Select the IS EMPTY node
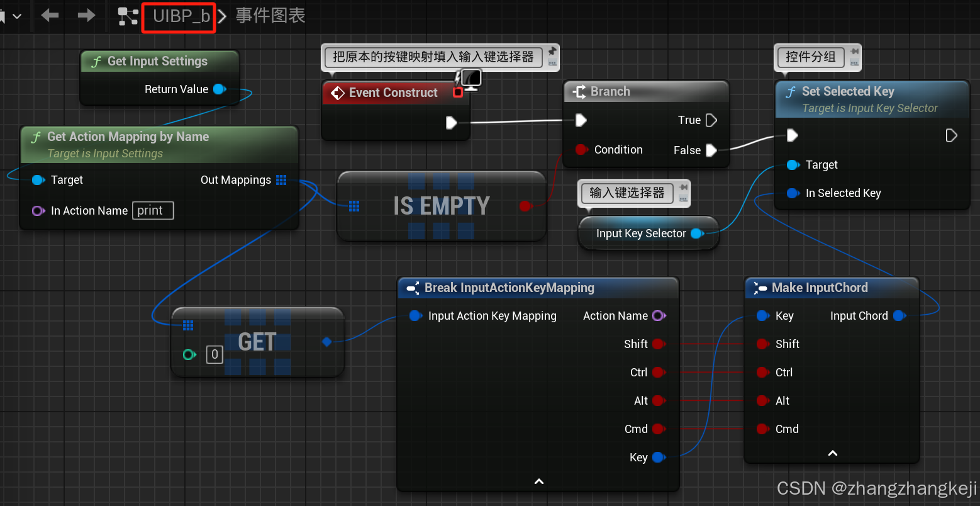Image resolution: width=980 pixels, height=506 pixels. pos(442,206)
